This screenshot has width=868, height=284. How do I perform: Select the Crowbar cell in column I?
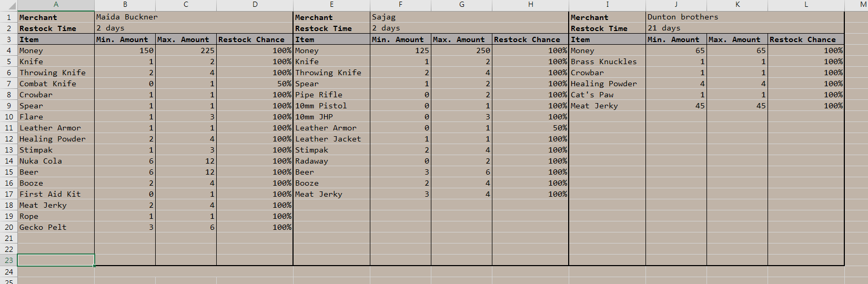[607, 73]
